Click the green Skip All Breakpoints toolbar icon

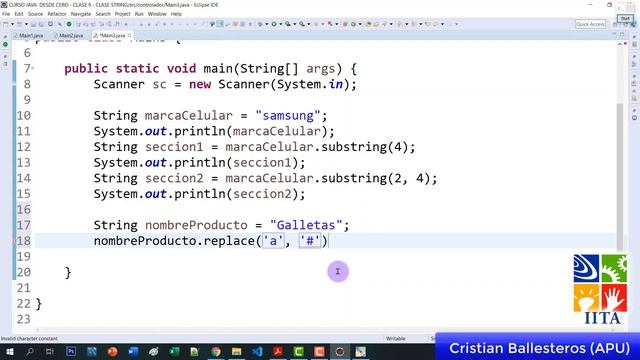click(x=69, y=24)
